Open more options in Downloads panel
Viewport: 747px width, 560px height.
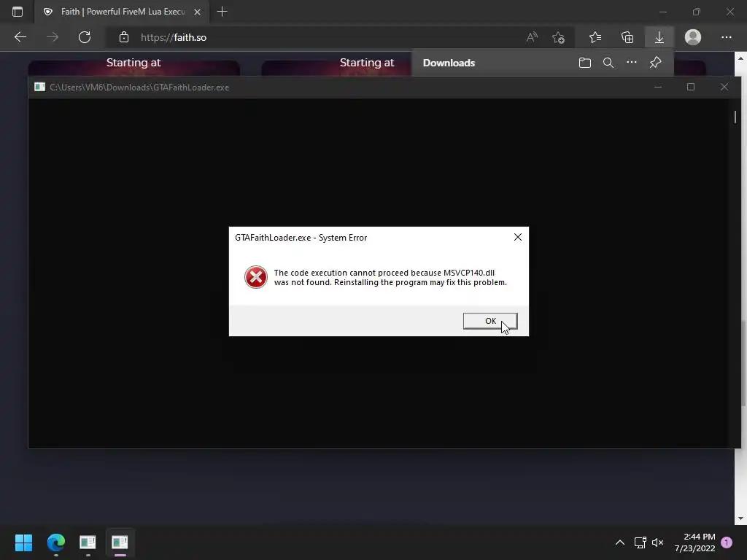(631, 63)
